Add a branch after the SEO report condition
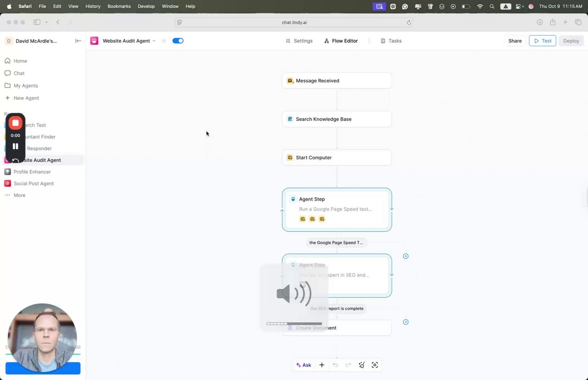Image resolution: width=588 pixels, height=380 pixels. coord(406,322)
